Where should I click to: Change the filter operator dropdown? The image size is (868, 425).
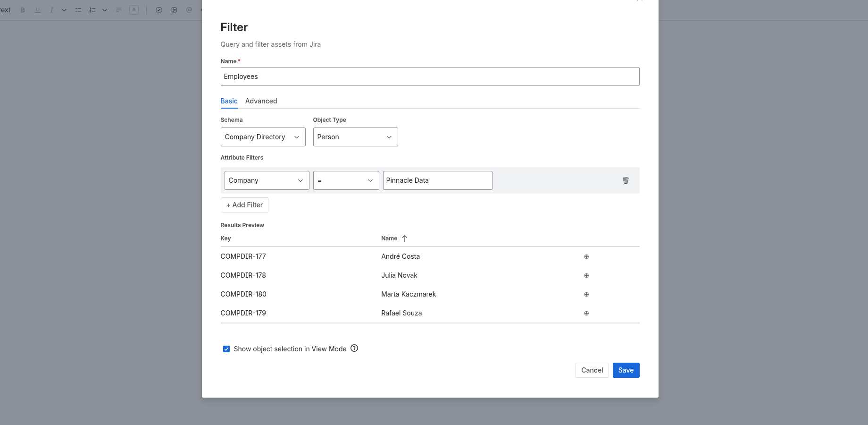click(x=346, y=180)
